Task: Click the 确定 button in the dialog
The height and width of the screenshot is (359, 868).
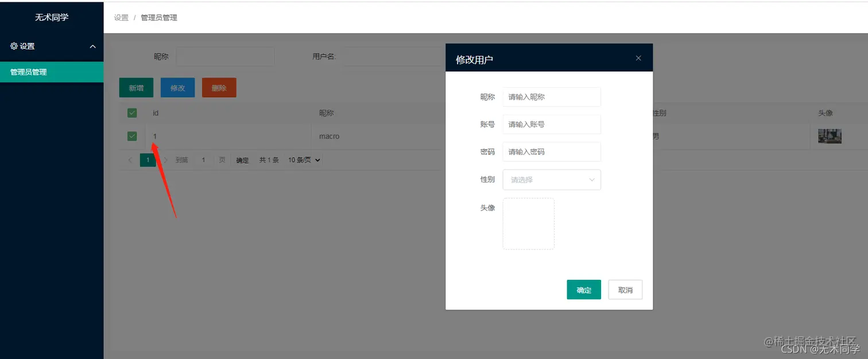Action: (583, 290)
